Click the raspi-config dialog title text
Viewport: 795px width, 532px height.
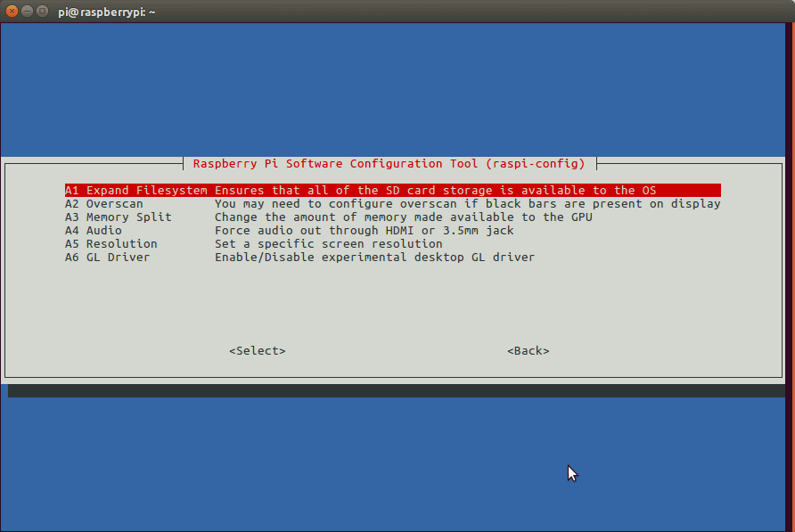389,163
